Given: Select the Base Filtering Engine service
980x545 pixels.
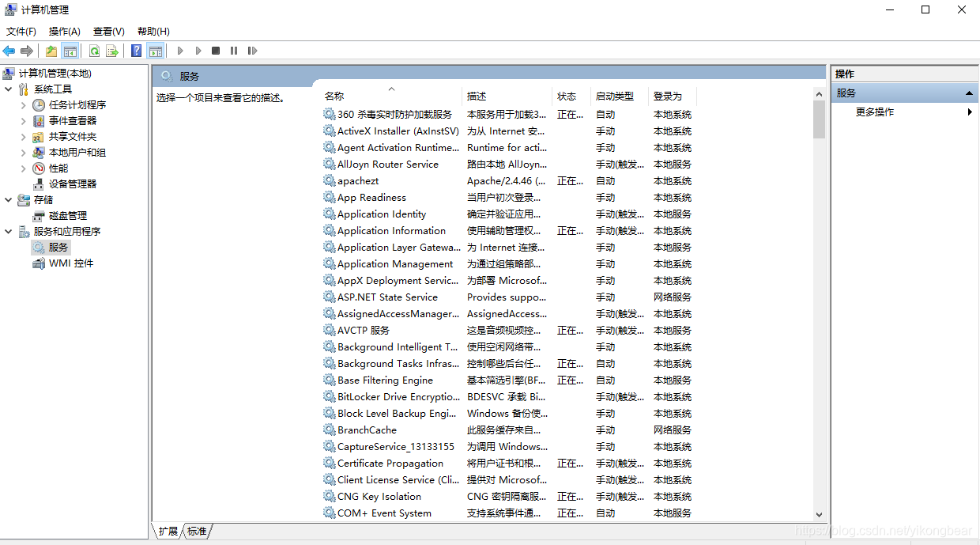Looking at the screenshot, I should (385, 380).
